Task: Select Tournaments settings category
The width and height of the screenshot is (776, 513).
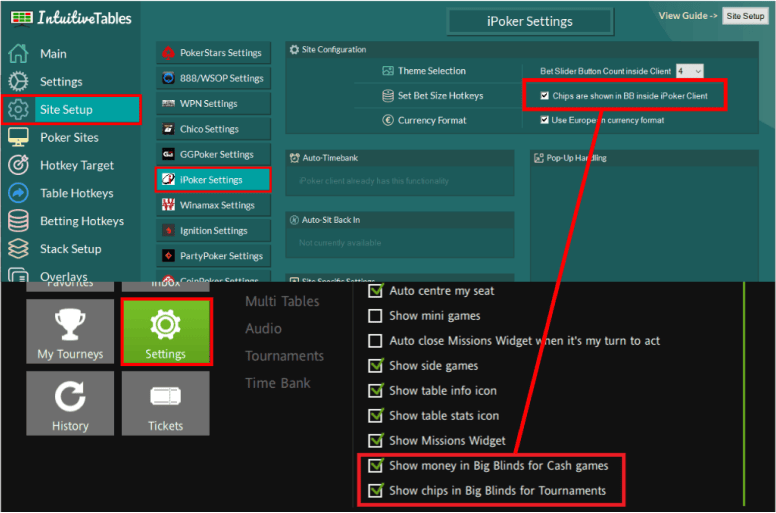Action: 285,356
